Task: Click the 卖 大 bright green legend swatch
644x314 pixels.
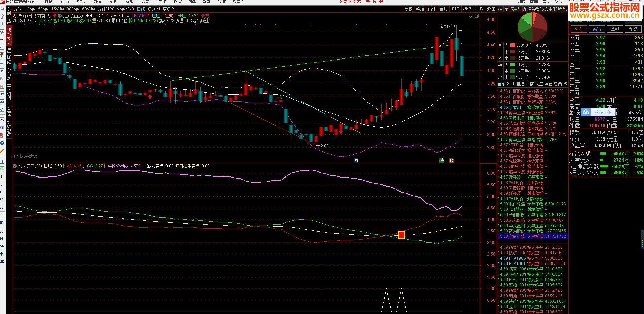Action: pos(513,65)
